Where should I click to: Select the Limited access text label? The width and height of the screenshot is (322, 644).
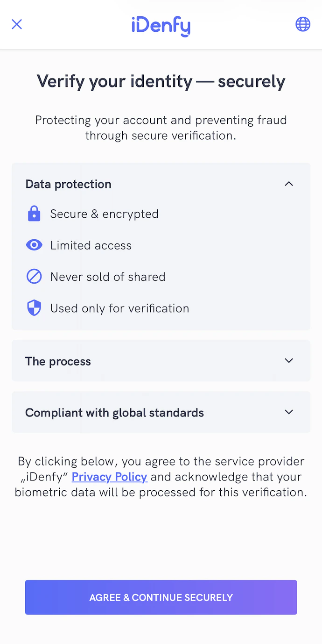point(91,245)
